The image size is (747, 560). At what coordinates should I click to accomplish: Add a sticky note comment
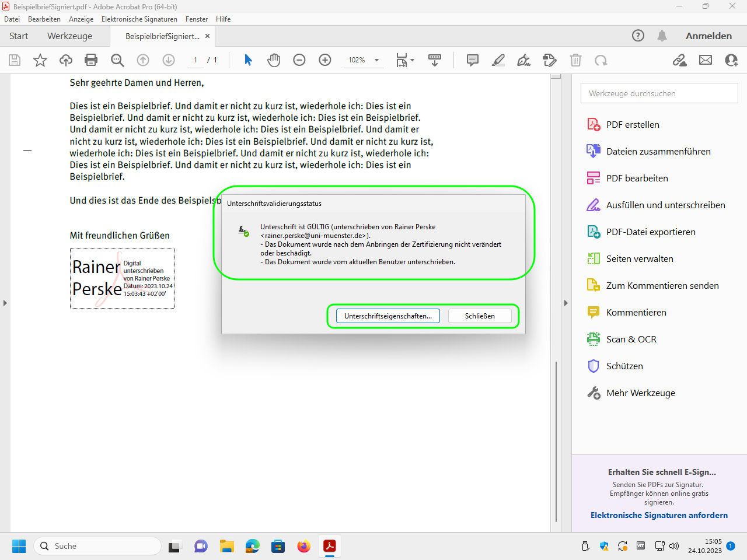(x=473, y=60)
